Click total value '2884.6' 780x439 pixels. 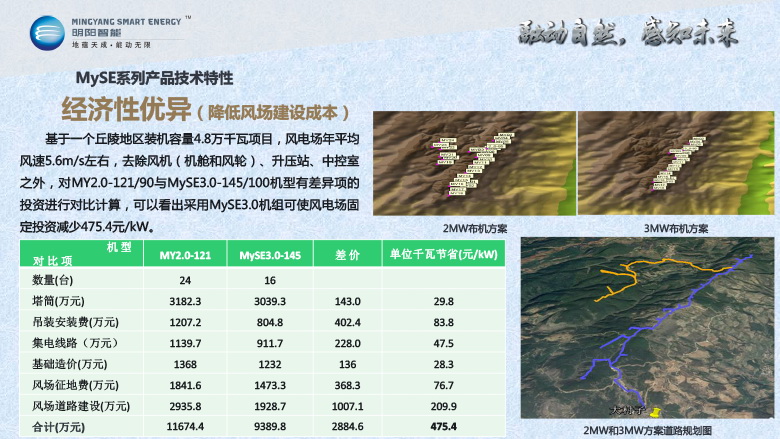347,427
